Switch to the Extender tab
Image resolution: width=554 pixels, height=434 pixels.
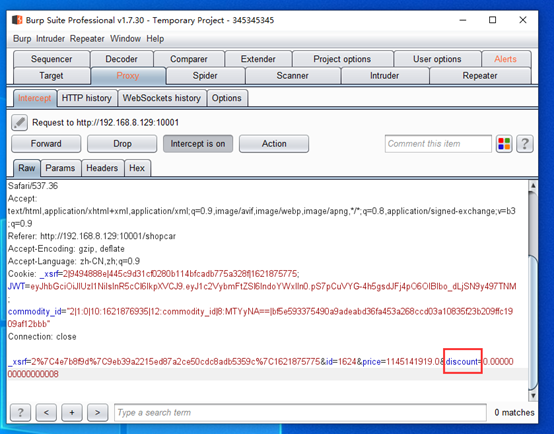click(258, 59)
